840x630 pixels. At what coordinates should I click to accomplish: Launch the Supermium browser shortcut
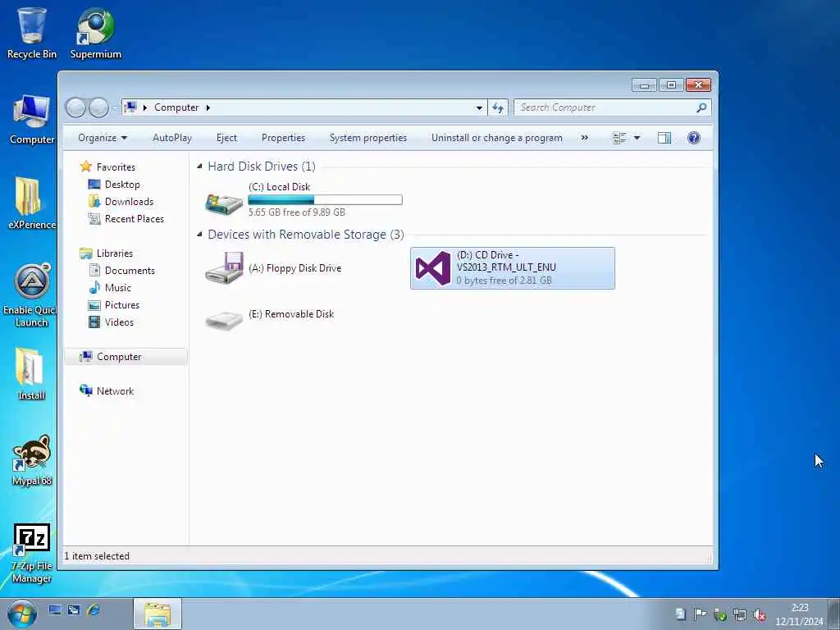coord(96,32)
